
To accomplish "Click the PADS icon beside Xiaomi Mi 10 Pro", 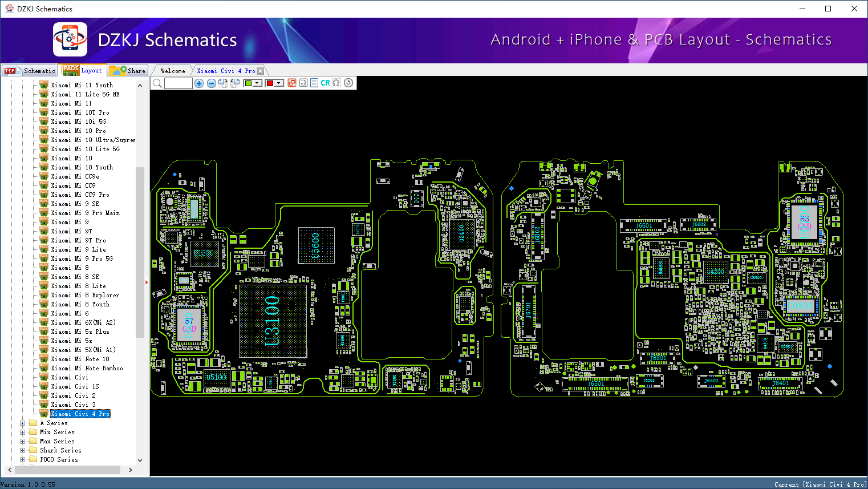I will 44,131.
